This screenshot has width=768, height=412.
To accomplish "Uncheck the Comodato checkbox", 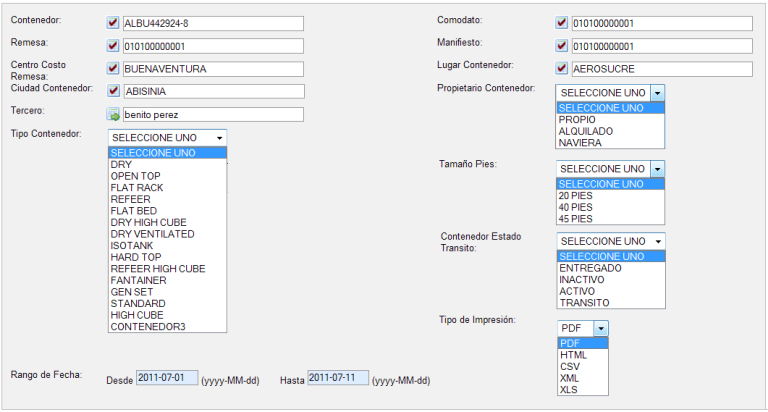I will [561, 23].
